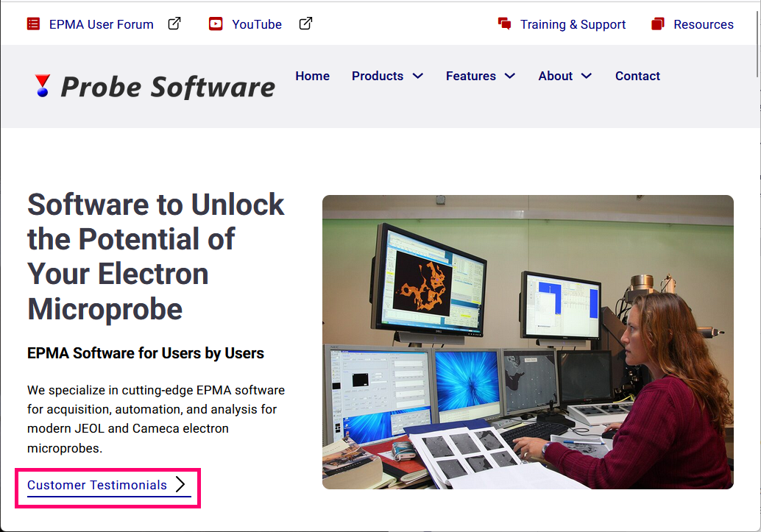
Task: Open the YouTube channel link
Action: tap(257, 24)
